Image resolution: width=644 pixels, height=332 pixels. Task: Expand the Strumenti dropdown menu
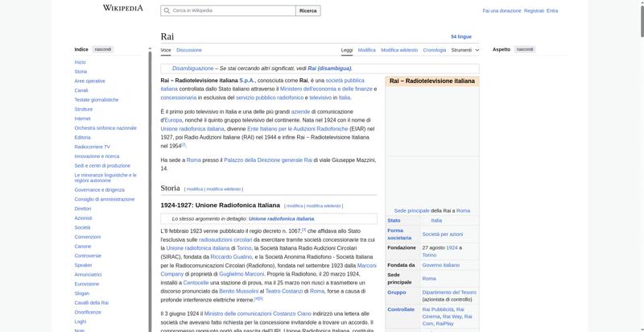pyautogui.click(x=465, y=50)
